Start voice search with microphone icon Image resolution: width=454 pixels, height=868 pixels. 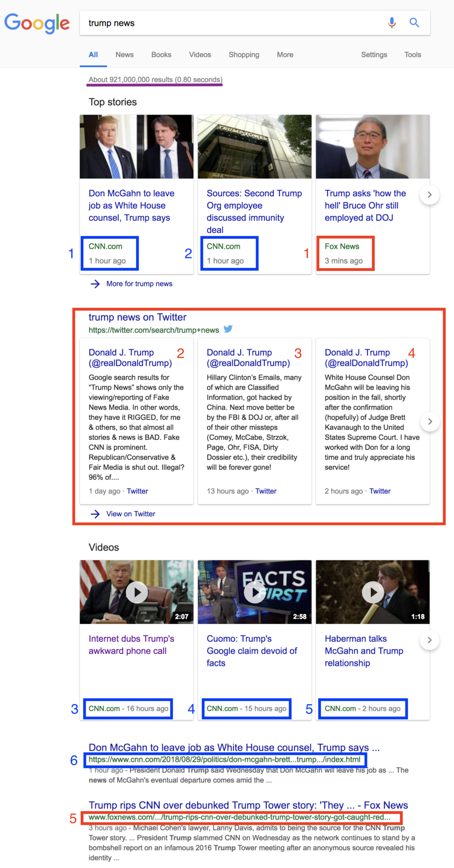(392, 22)
